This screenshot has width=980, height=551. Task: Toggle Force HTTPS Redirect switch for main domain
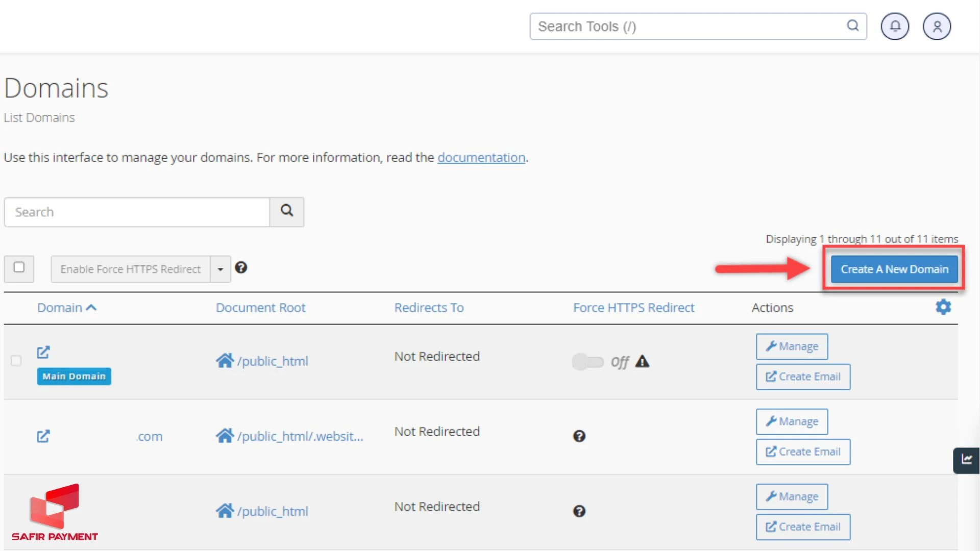point(587,362)
